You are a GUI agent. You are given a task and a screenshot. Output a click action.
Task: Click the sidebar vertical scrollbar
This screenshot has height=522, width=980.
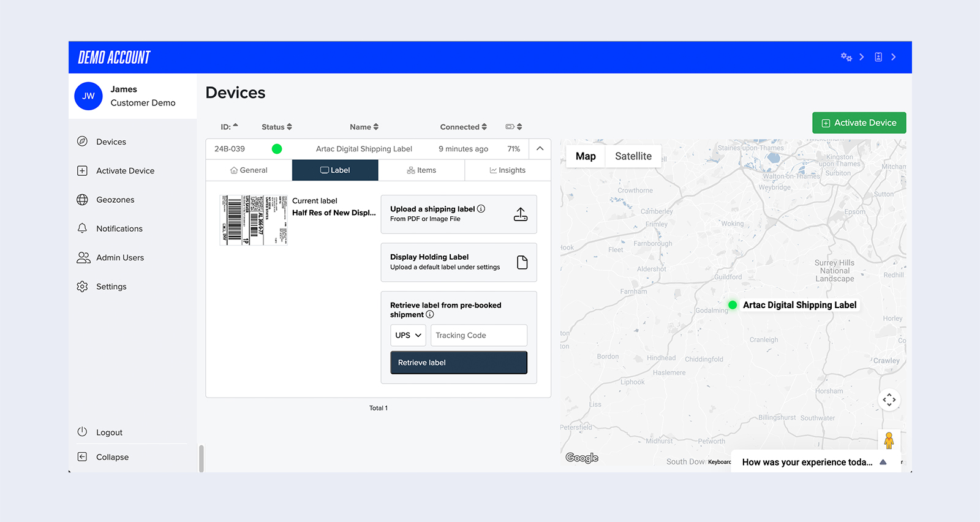(201, 458)
